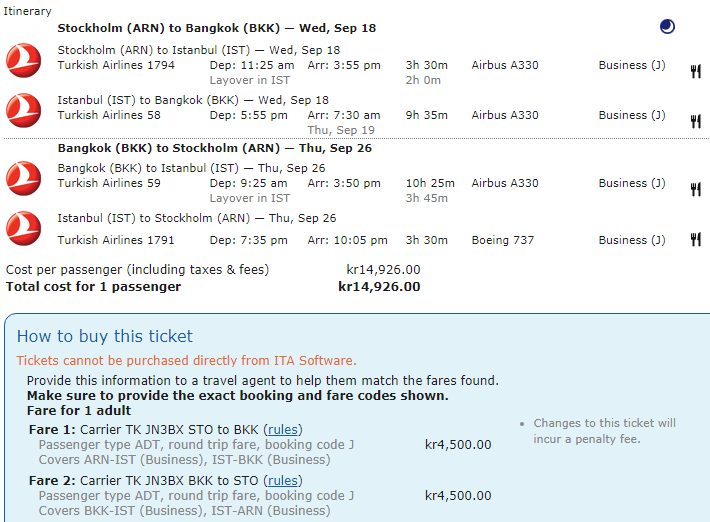Image resolution: width=710 pixels, height=522 pixels.
Task: Click the 'Layover in IST' 2h 0m text
Action: (x=248, y=80)
